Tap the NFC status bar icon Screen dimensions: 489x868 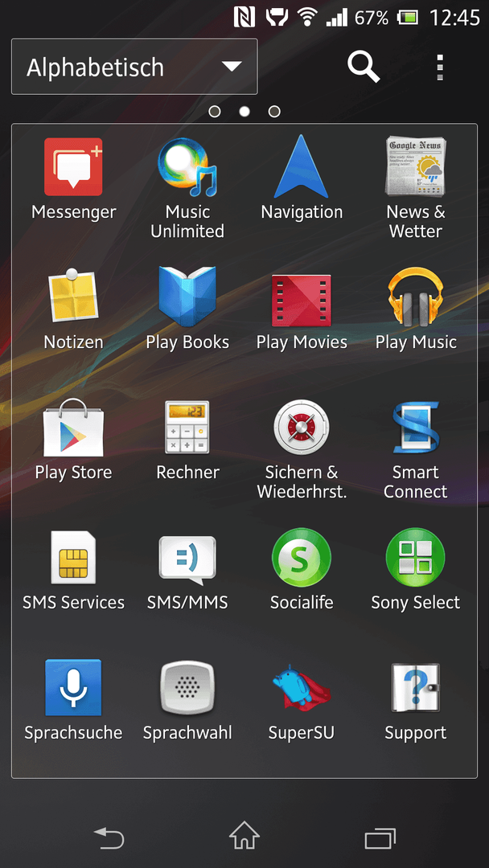click(244, 17)
